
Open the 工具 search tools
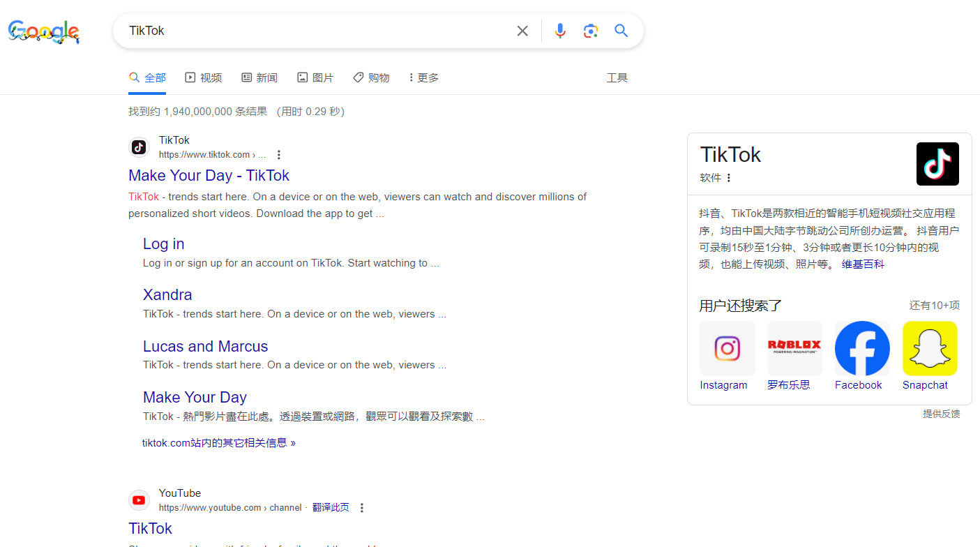(617, 77)
